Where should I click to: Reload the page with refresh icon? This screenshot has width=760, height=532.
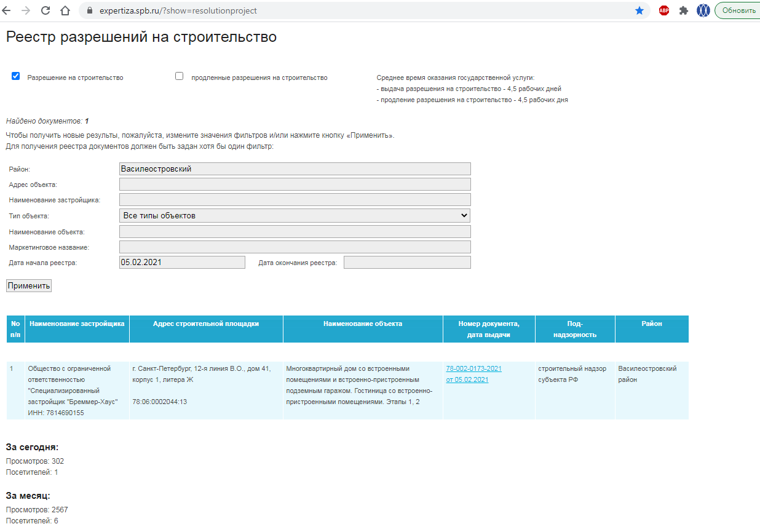pyautogui.click(x=46, y=10)
